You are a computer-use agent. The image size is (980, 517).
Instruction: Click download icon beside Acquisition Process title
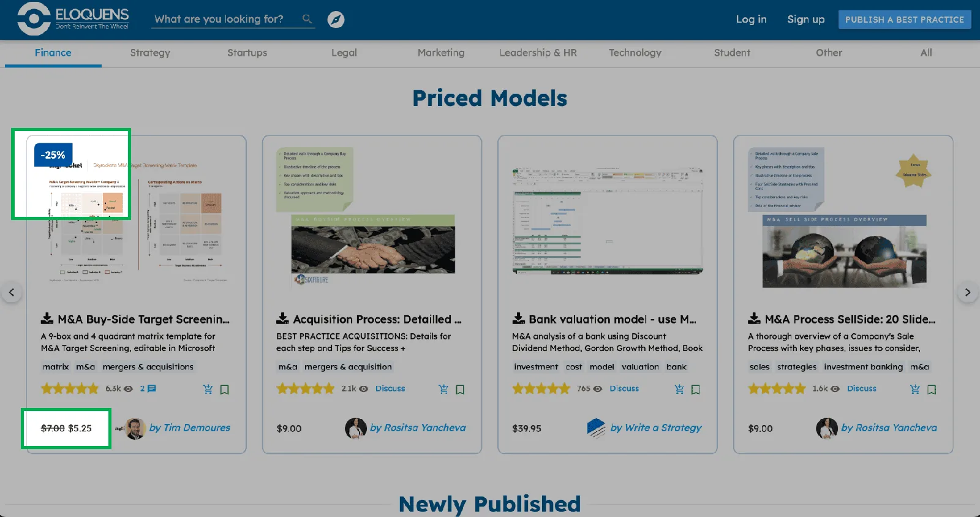[x=282, y=319]
